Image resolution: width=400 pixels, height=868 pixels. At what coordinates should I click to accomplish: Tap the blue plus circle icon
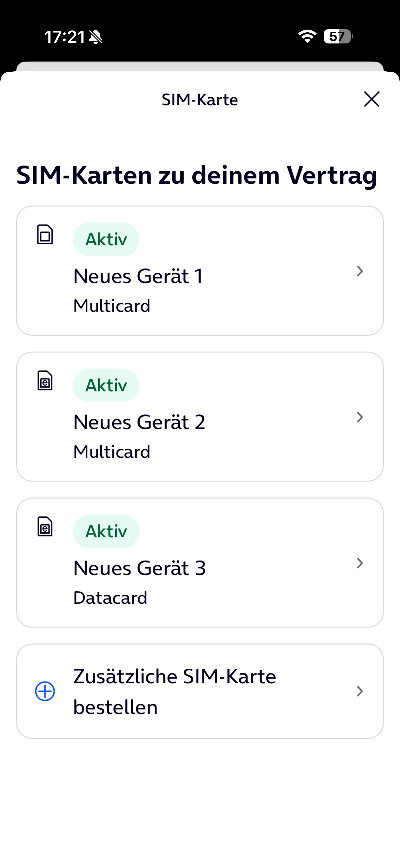coord(45,691)
